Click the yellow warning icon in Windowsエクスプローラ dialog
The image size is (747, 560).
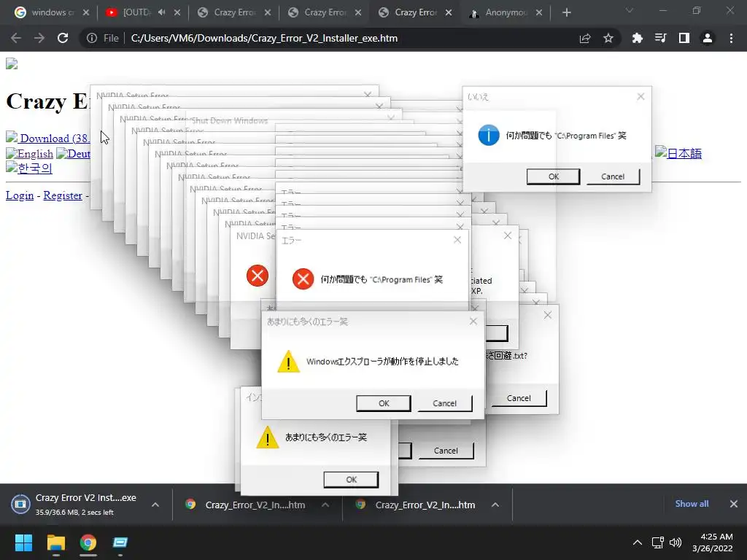pyautogui.click(x=288, y=361)
